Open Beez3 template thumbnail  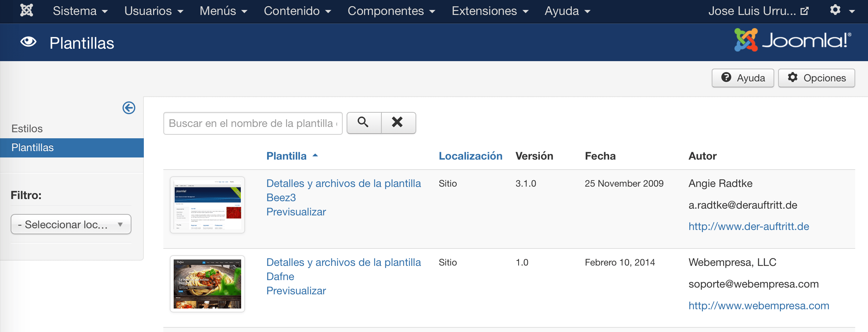tap(207, 205)
